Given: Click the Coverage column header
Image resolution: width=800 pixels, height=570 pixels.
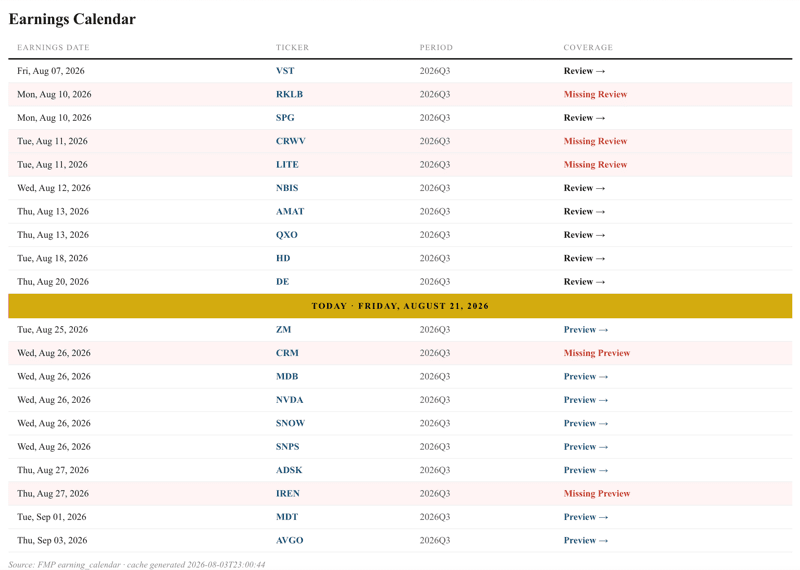Looking at the screenshot, I should (x=588, y=47).
